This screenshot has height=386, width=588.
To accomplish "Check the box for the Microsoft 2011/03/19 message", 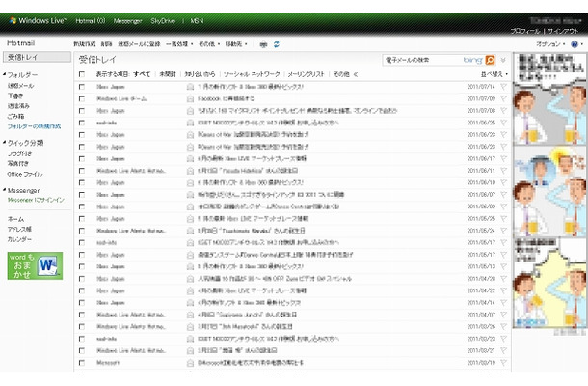I will tap(82, 363).
